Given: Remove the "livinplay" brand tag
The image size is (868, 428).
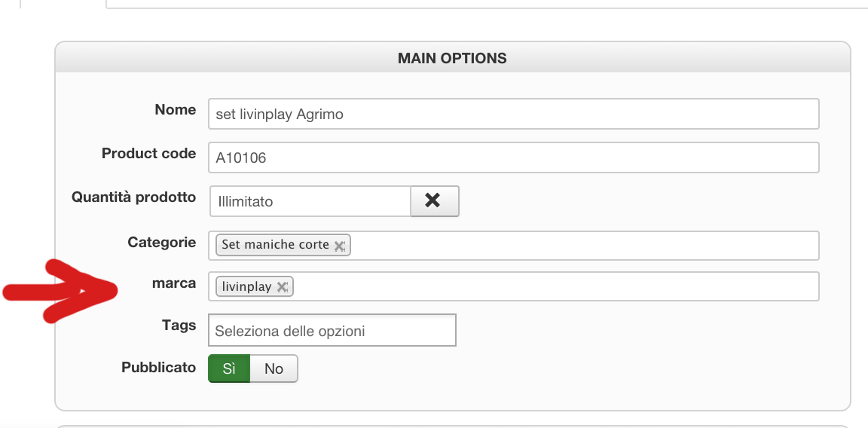Looking at the screenshot, I should tap(282, 287).
